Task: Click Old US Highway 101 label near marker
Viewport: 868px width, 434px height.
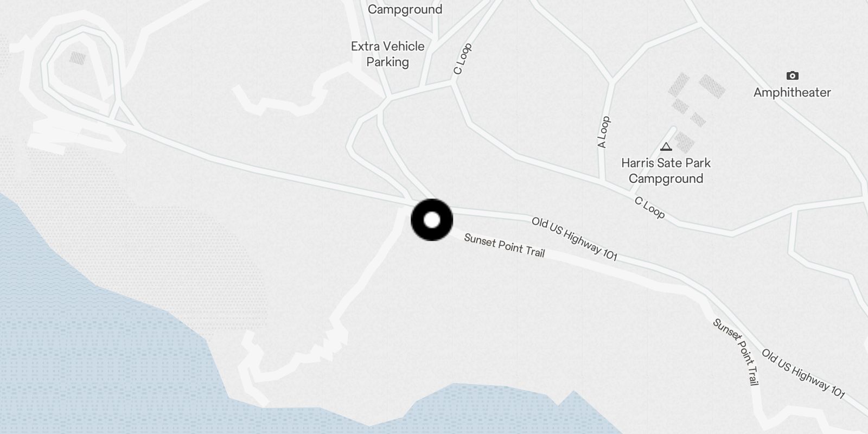Action: [574, 239]
